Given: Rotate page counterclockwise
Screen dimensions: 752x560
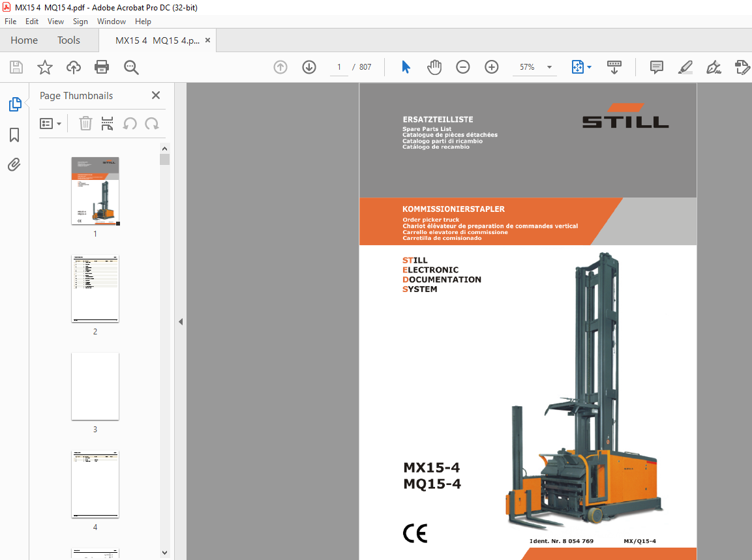Looking at the screenshot, I should 130,124.
